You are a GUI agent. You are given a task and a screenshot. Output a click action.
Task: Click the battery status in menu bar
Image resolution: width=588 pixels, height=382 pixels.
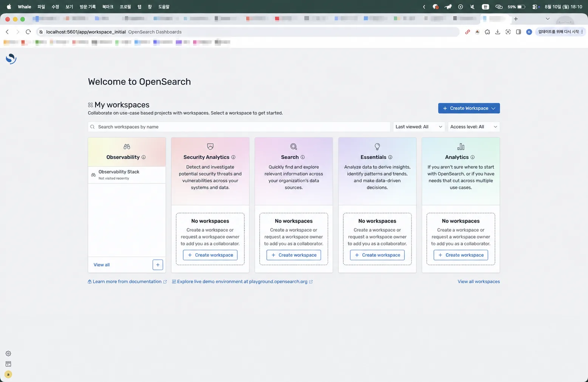(x=517, y=7)
